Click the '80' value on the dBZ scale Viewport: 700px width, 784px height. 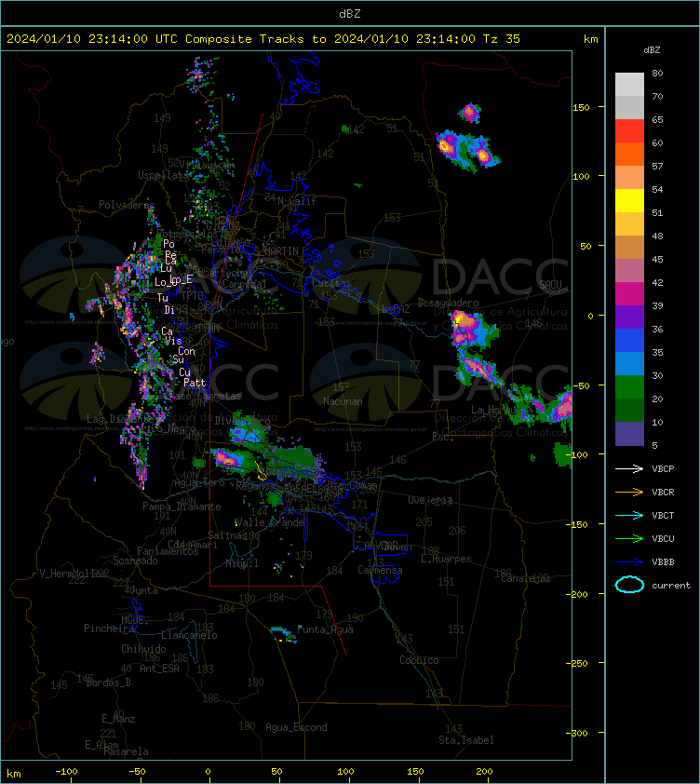click(657, 73)
